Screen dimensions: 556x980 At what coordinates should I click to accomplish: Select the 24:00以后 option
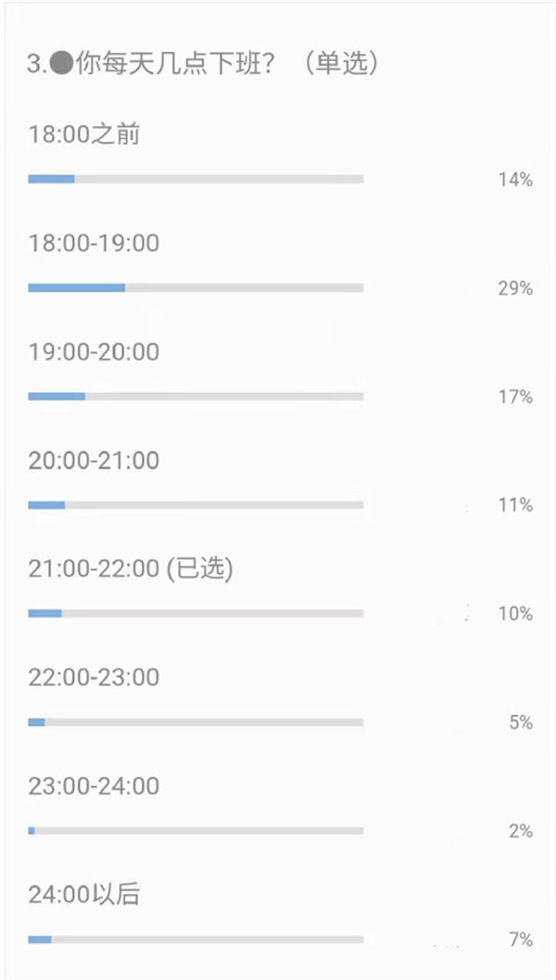click(x=83, y=895)
